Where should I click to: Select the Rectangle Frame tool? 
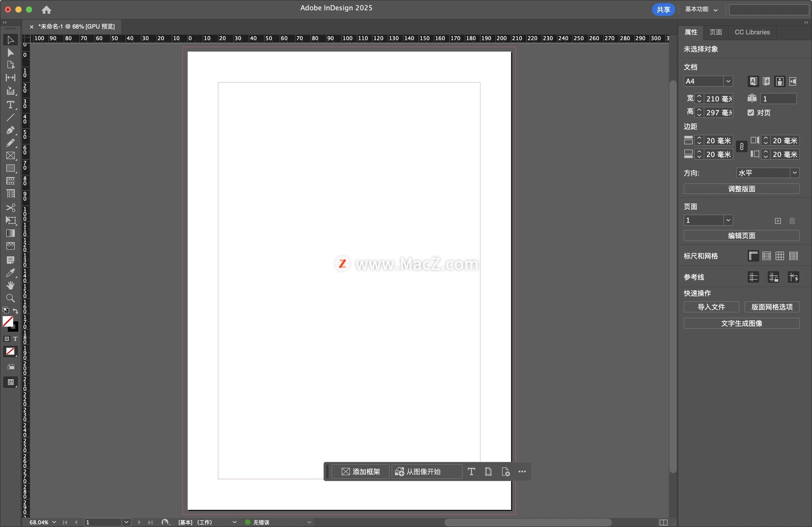coord(11,156)
